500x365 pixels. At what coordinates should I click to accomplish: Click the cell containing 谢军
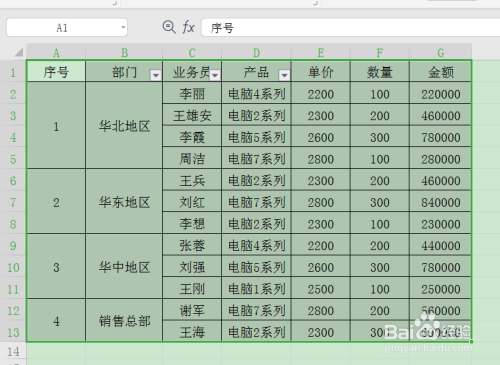(192, 310)
